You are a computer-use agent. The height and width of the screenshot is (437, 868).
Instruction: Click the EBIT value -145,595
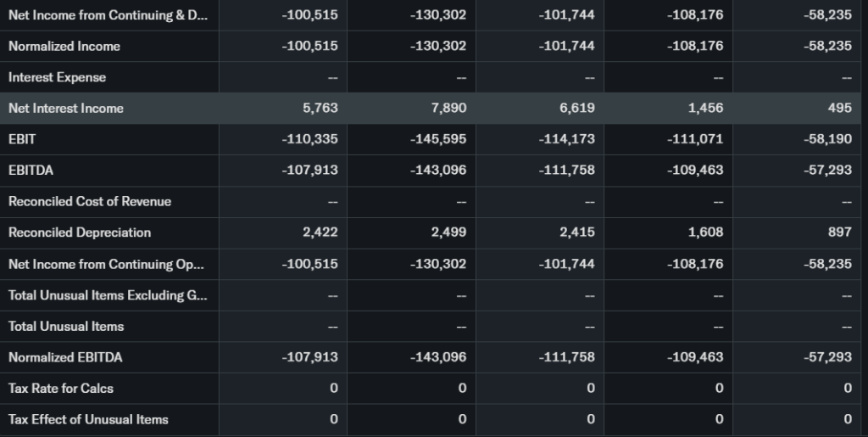coord(437,139)
